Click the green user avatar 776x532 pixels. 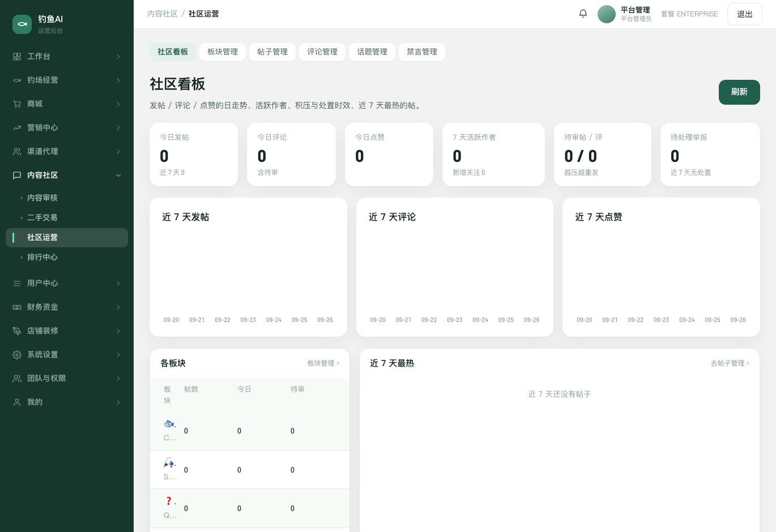pyautogui.click(x=607, y=14)
